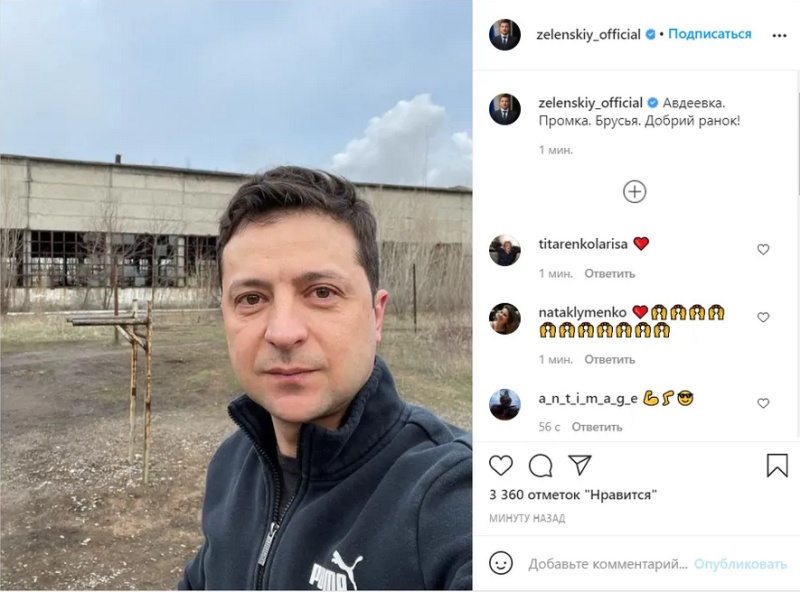This screenshot has width=800, height=592.
Task: Reply to nataklymenko's comment
Action: (x=610, y=359)
